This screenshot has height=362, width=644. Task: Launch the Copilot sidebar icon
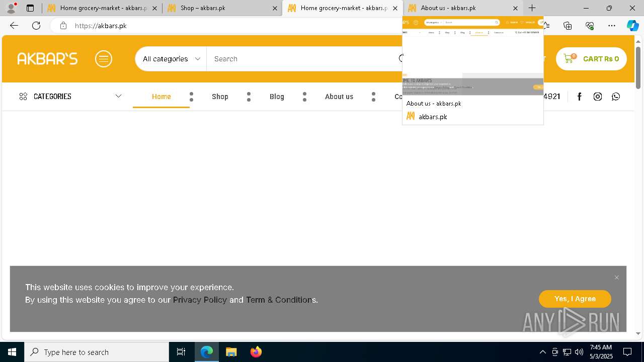(632, 26)
